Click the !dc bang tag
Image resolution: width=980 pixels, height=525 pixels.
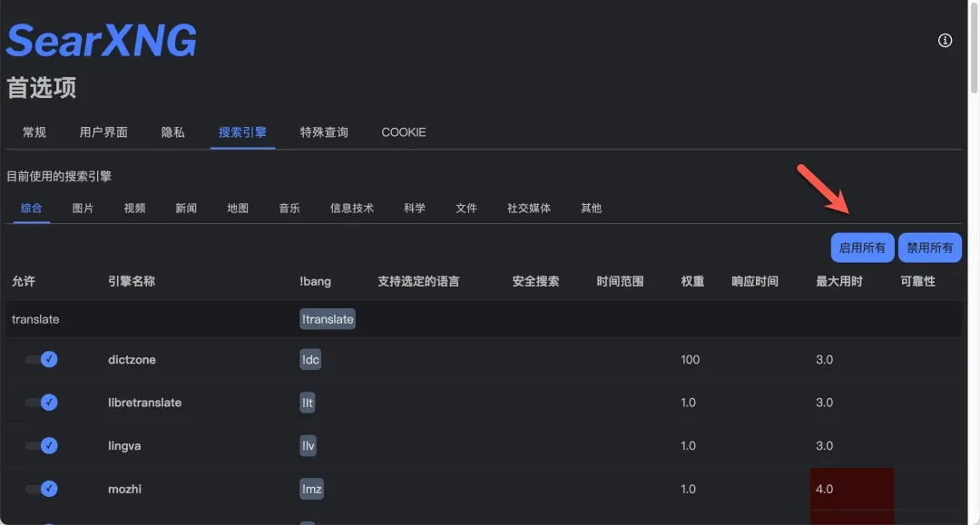[x=310, y=360]
